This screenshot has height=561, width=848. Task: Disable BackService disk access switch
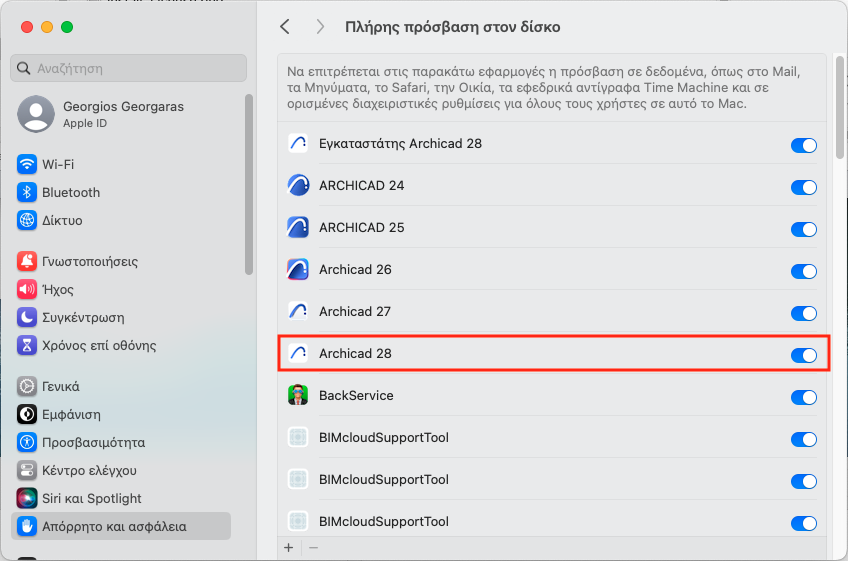tap(804, 397)
